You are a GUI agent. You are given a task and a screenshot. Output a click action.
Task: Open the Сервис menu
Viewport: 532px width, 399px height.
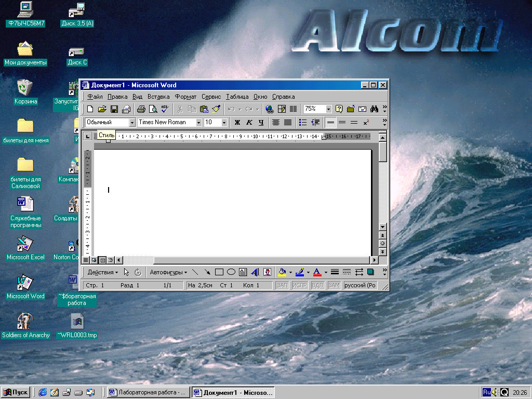point(211,97)
